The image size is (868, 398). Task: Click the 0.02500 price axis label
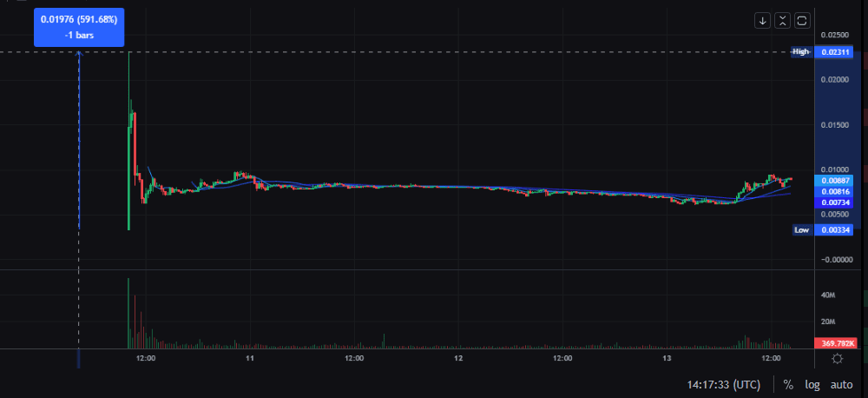tap(835, 35)
